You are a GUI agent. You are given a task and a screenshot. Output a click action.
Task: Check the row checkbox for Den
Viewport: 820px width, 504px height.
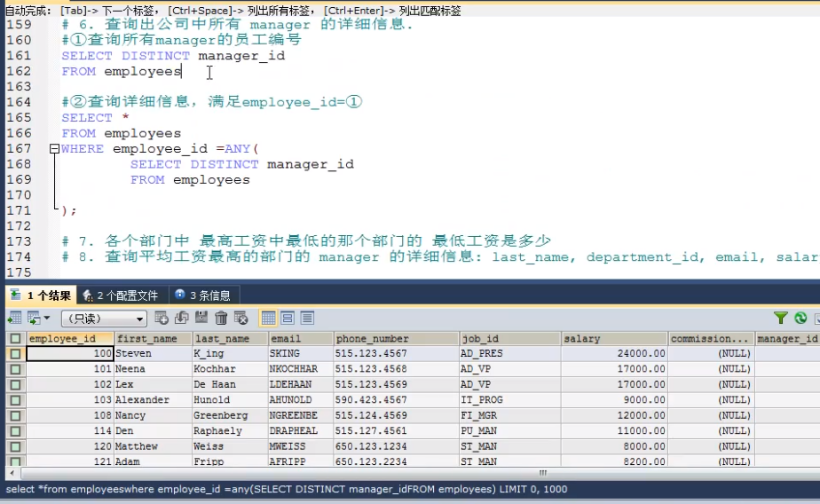[x=15, y=431]
